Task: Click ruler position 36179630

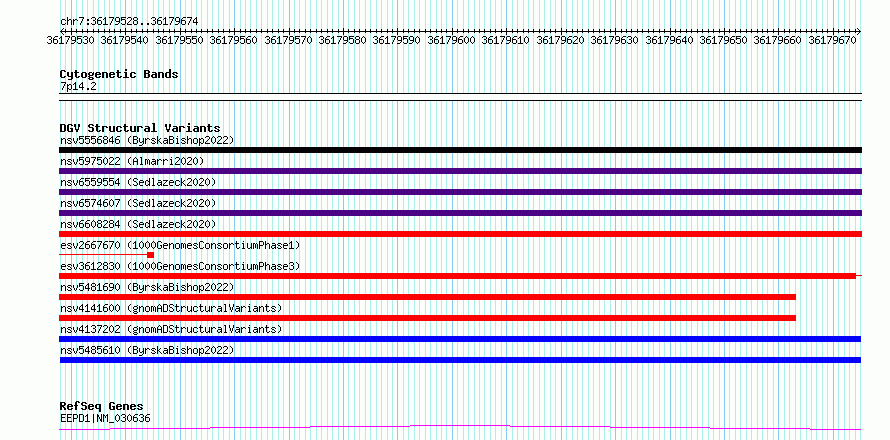Action: pos(615,40)
